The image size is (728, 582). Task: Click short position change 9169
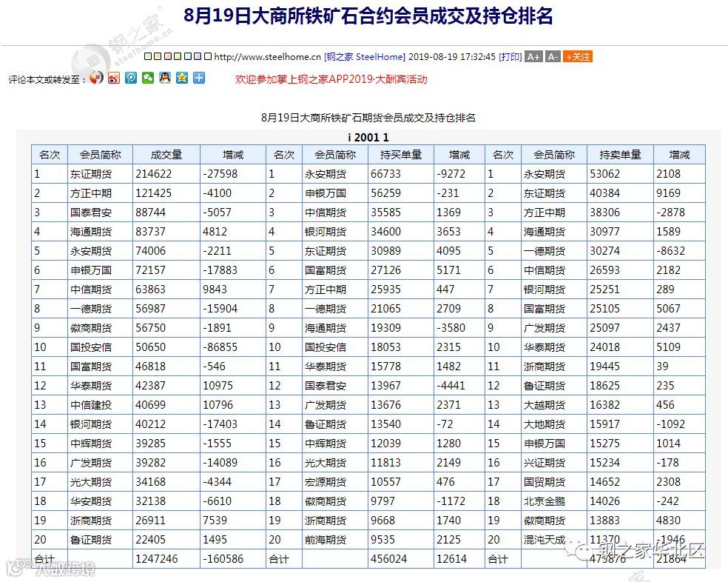click(x=669, y=193)
